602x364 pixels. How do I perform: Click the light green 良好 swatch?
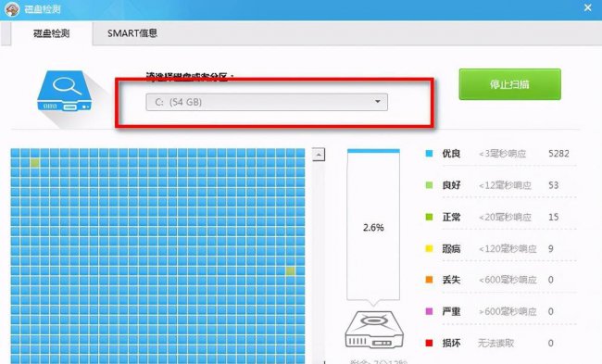429,185
